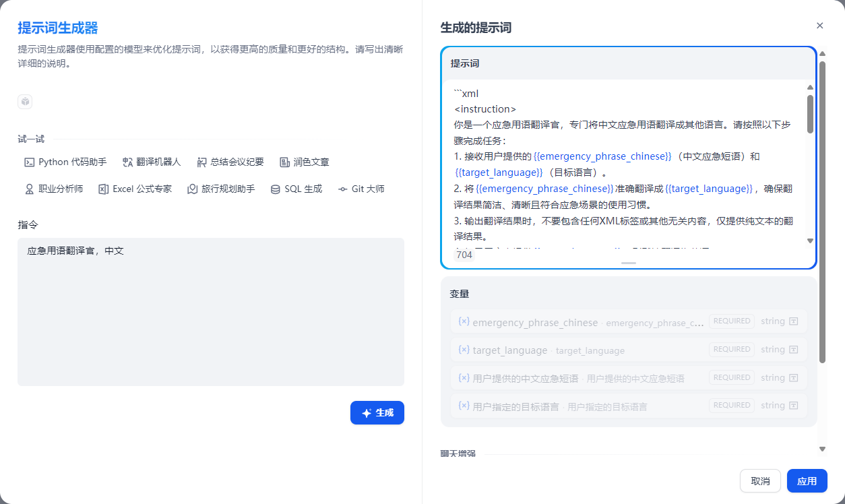The height and width of the screenshot is (504, 845).
Task: Select the Excel 公式专家 template
Action: coord(135,189)
